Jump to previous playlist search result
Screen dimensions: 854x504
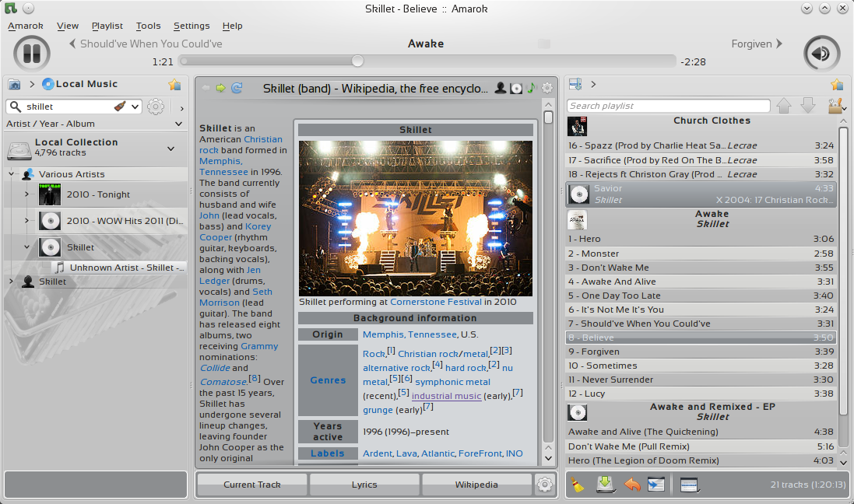pyautogui.click(x=784, y=106)
